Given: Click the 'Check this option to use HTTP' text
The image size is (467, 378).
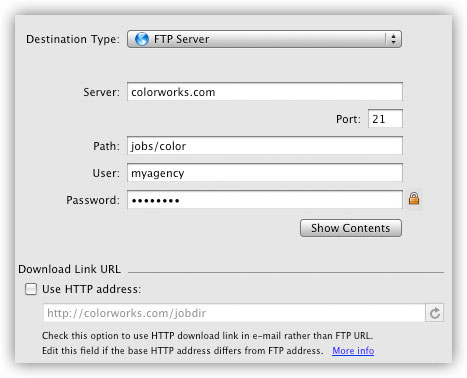Looking at the screenshot, I should pyautogui.click(x=207, y=336).
